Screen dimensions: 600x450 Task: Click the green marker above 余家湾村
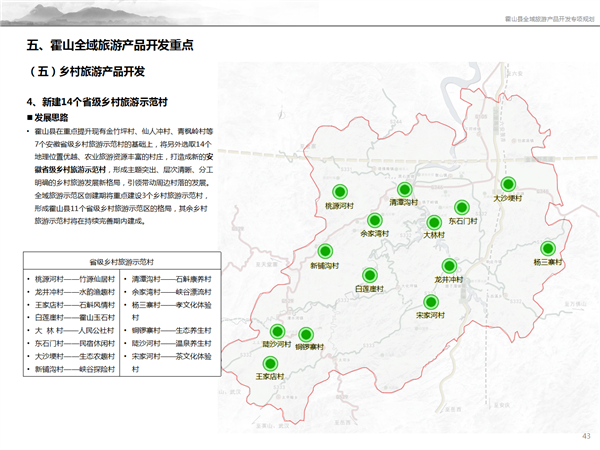375,220
